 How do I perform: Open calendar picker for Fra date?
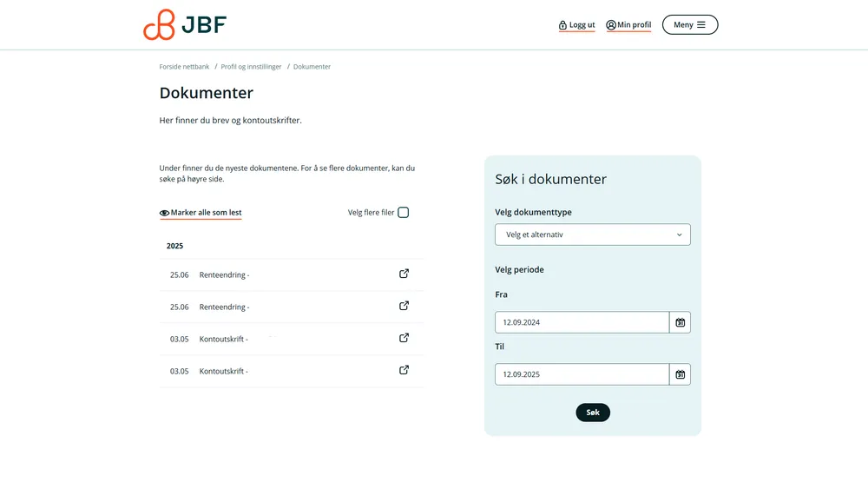pyautogui.click(x=681, y=322)
